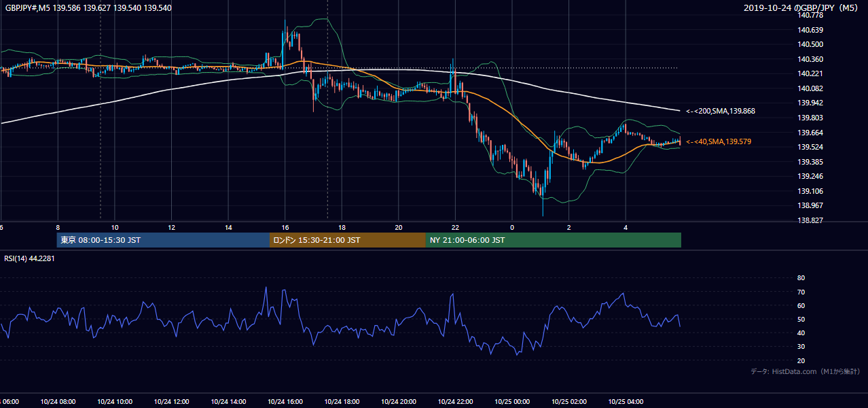Click hour mark 2 under the price chart
Image resolution: width=868 pixels, height=408 pixels.
point(569,228)
